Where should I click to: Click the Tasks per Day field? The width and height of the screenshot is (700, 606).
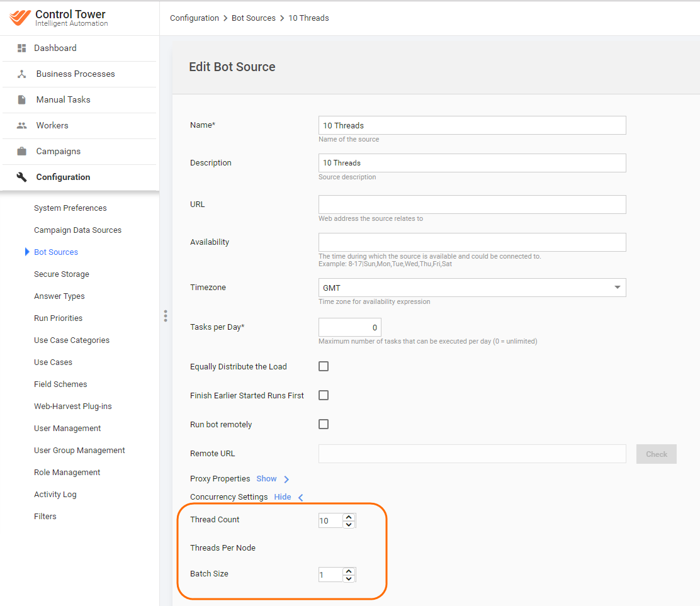349,327
